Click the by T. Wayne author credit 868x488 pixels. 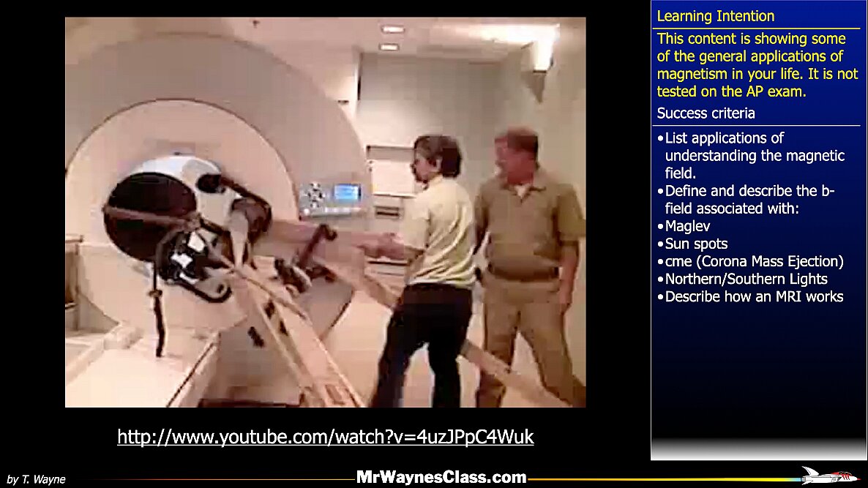(x=36, y=479)
